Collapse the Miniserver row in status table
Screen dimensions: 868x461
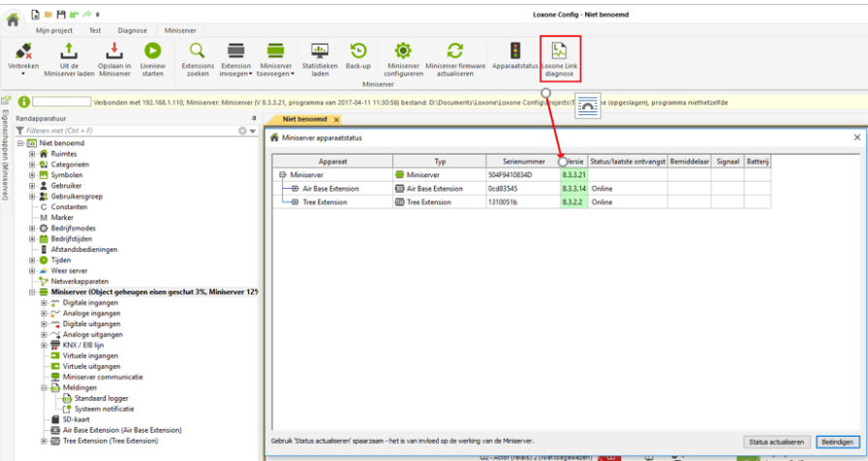pos(282,174)
